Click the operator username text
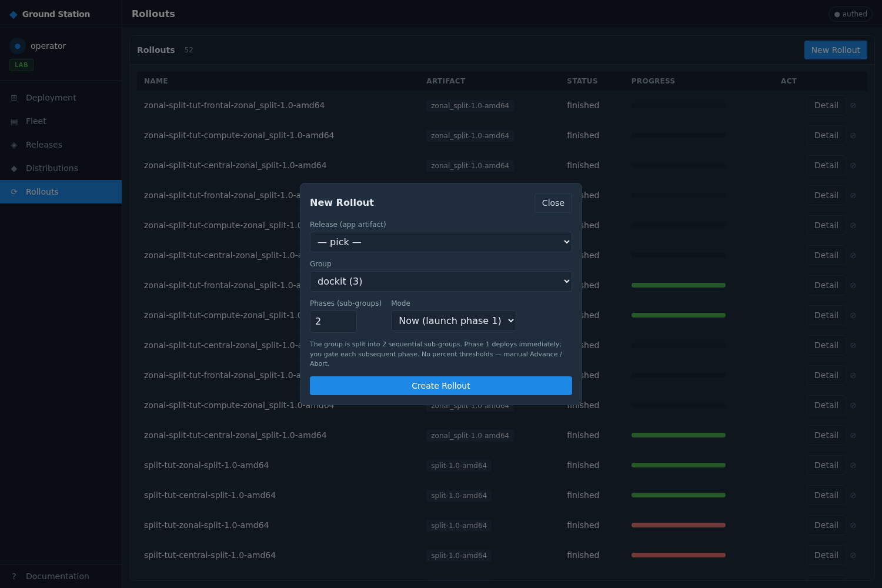Viewport: 882px width, 588px height. (48, 46)
